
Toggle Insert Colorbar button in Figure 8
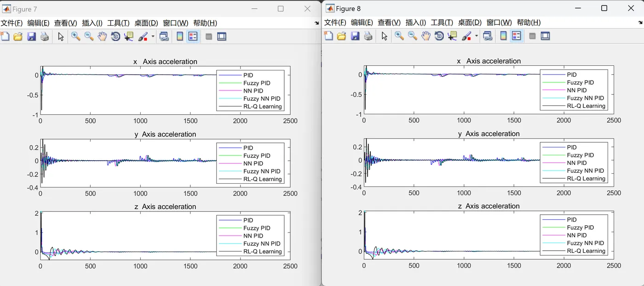pos(503,36)
